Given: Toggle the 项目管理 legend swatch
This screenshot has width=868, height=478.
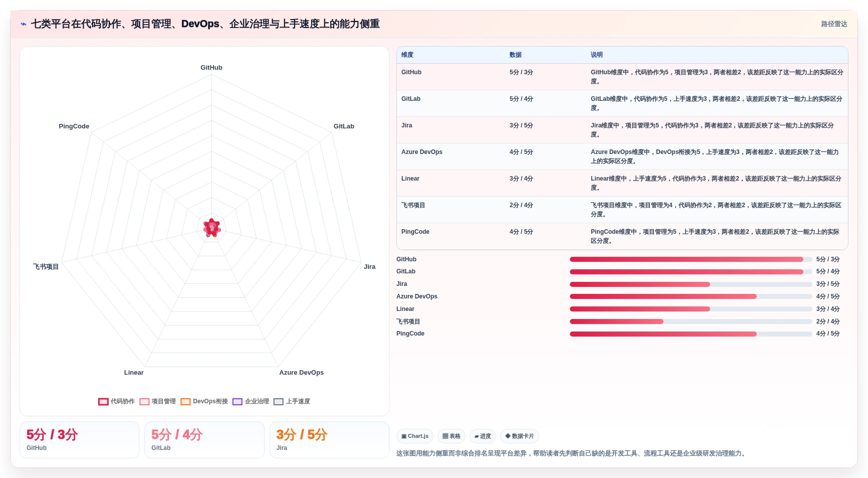Looking at the screenshot, I should pos(144,402).
